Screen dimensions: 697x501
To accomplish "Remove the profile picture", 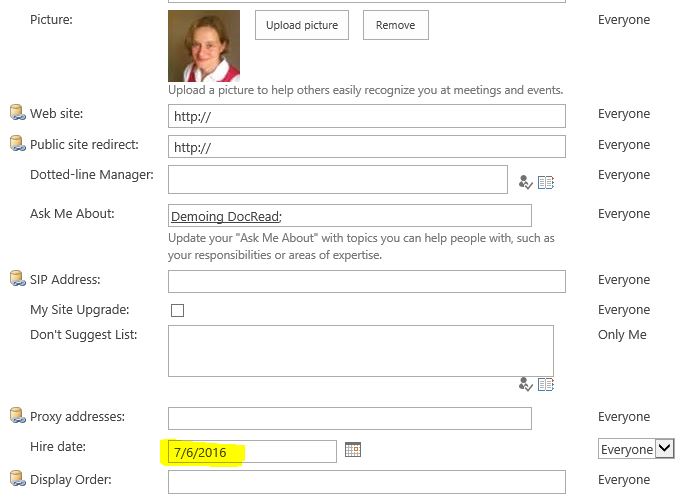I will pos(396,25).
